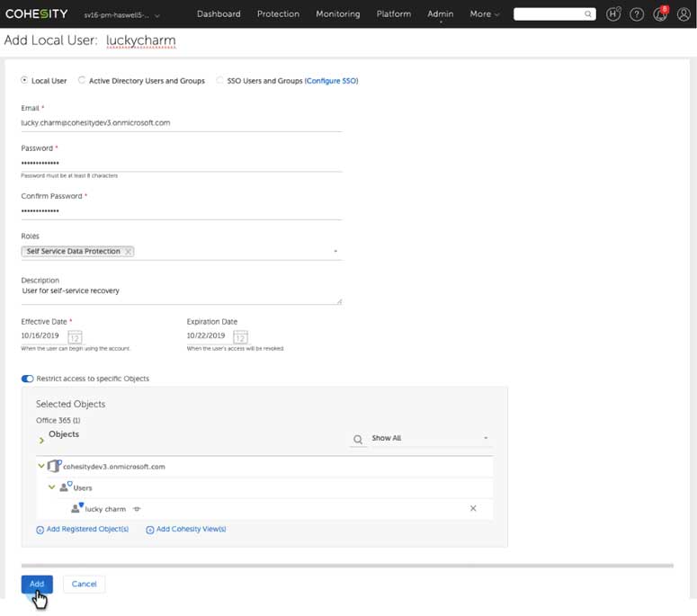This screenshot has width=697, height=616.
Task: Open the Expiration Date calendar picker
Action: (x=240, y=336)
